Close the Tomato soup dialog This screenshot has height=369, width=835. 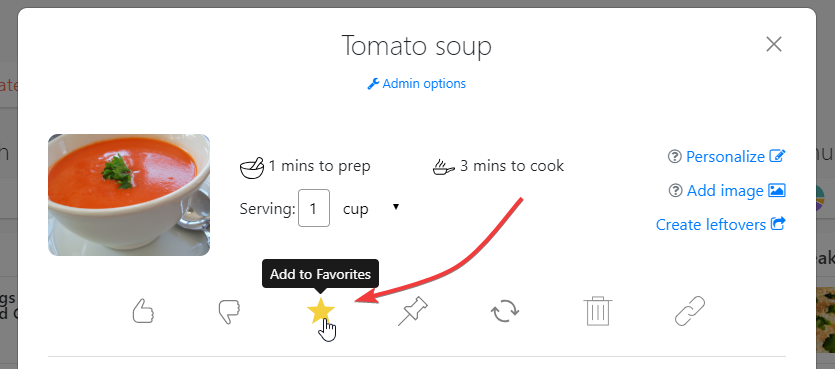click(774, 44)
